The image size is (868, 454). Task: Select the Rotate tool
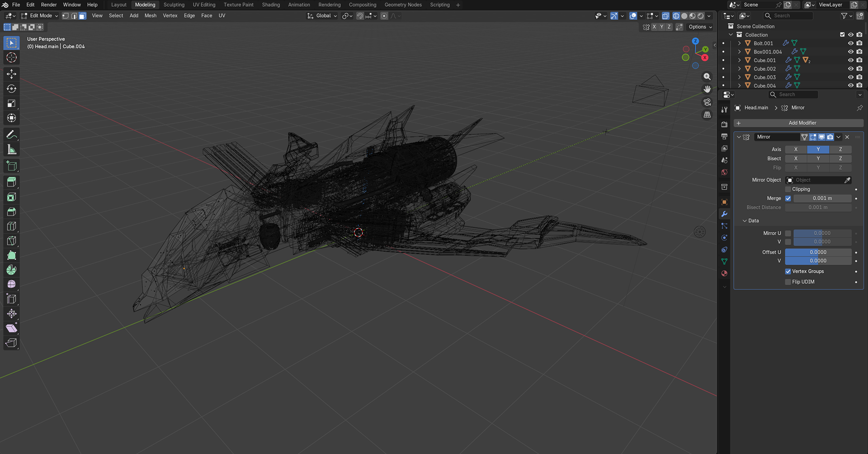coord(11,89)
